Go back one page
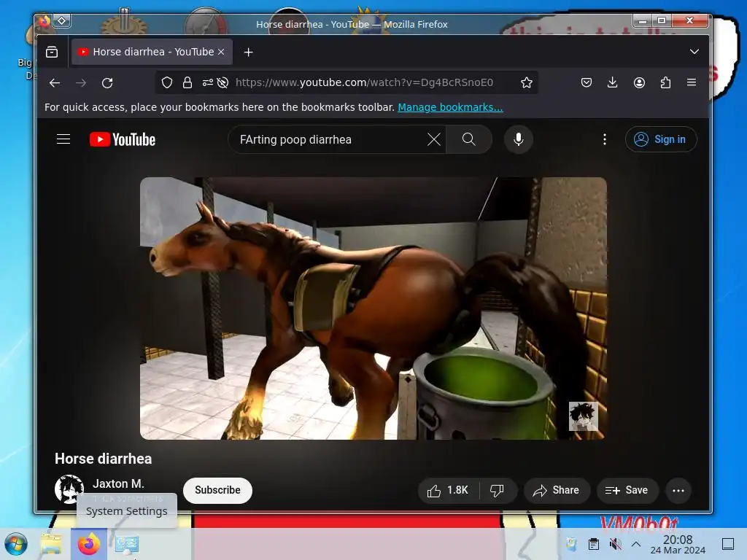This screenshot has width=747, height=560. pos(55,83)
